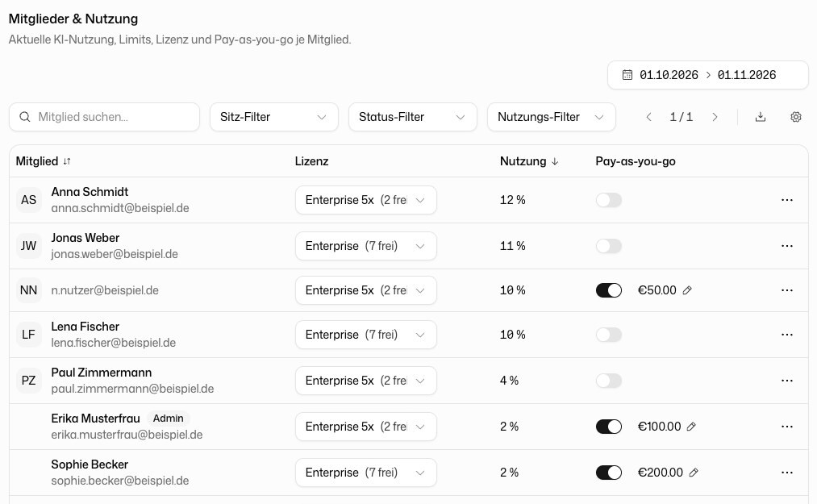The image size is (817, 504).
Task: Open the table settings gear icon
Action: click(796, 117)
